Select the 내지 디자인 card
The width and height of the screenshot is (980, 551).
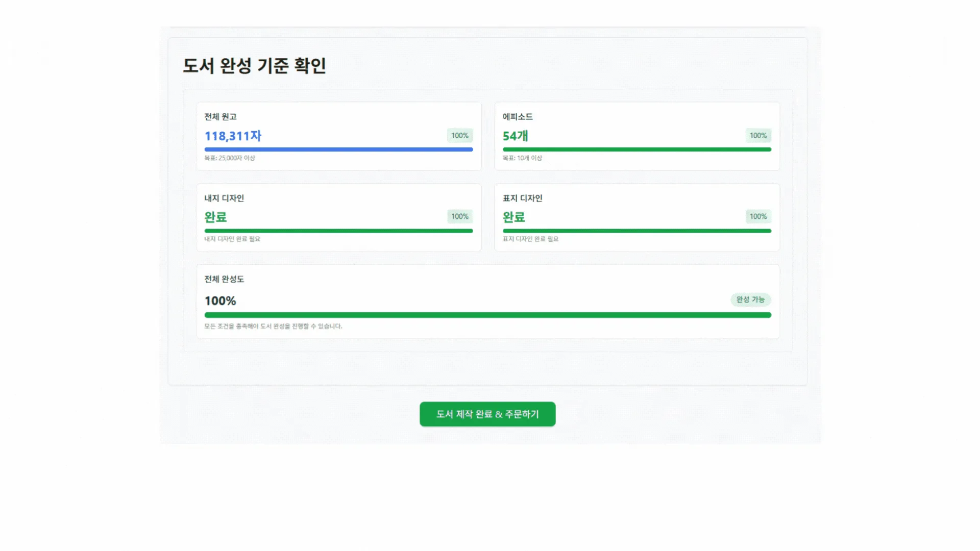[x=338, y=217]
